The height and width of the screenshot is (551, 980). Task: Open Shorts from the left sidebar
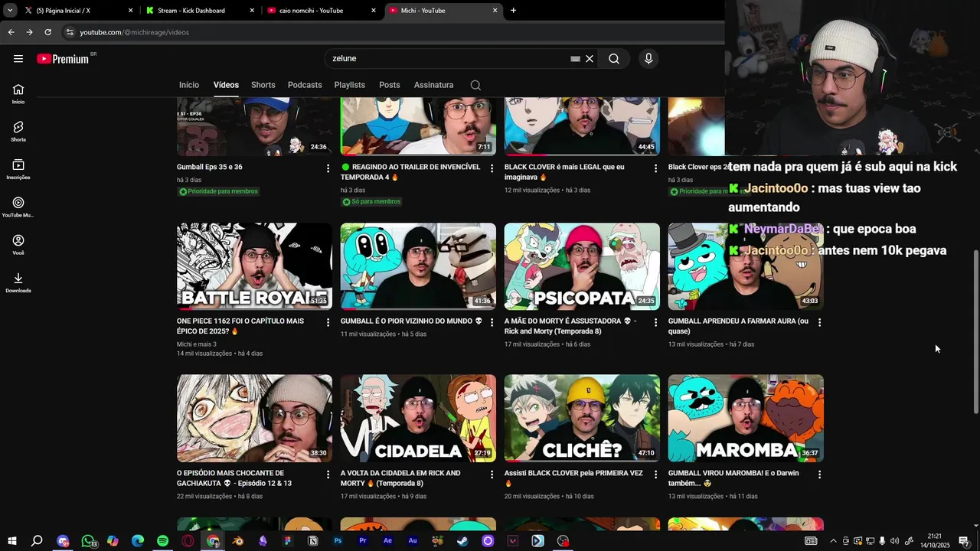pyautogui.click(x=18, y=131)
